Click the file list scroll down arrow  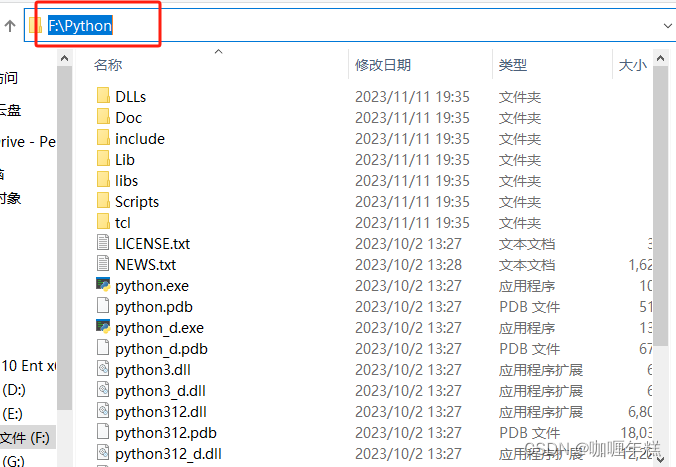(660, 460)
